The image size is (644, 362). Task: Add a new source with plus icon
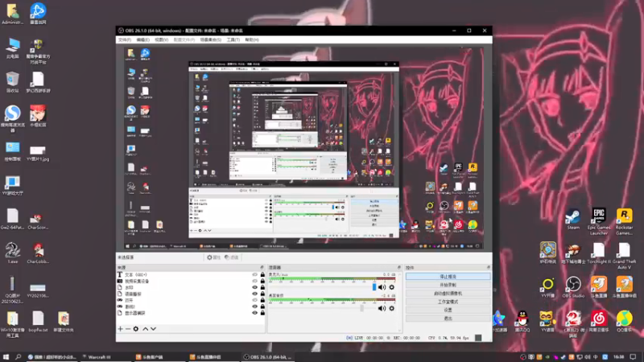120,329
